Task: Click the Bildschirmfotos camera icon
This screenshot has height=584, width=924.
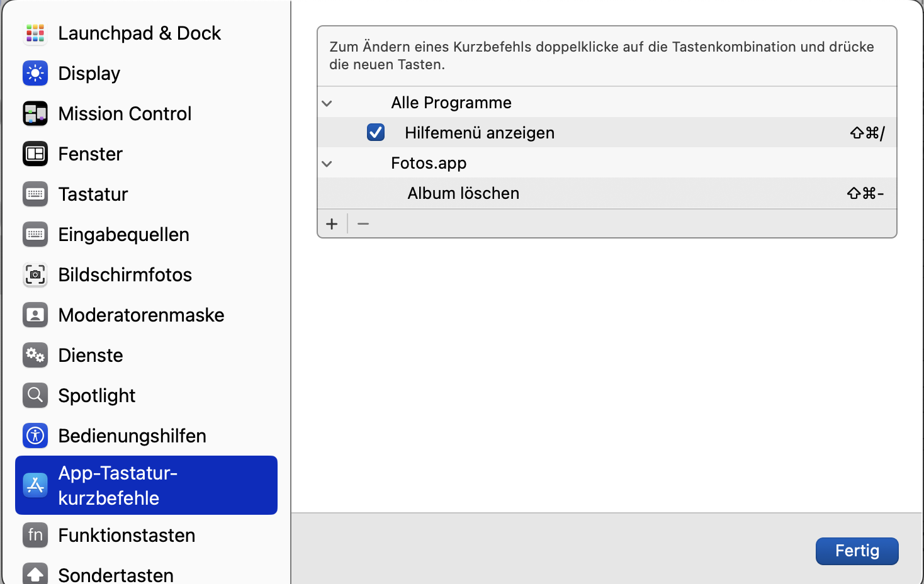Action: click(35, 275)
